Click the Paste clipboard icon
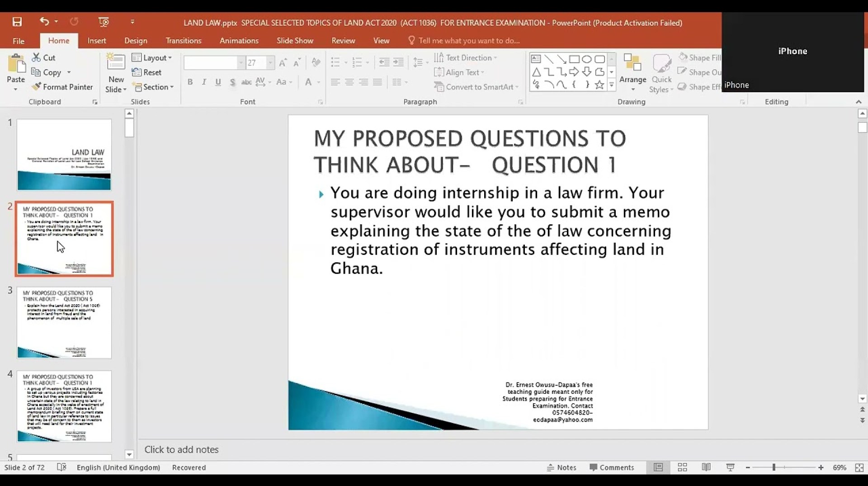The width and height of the screenshot is (868, 486). tap(16, 64)
